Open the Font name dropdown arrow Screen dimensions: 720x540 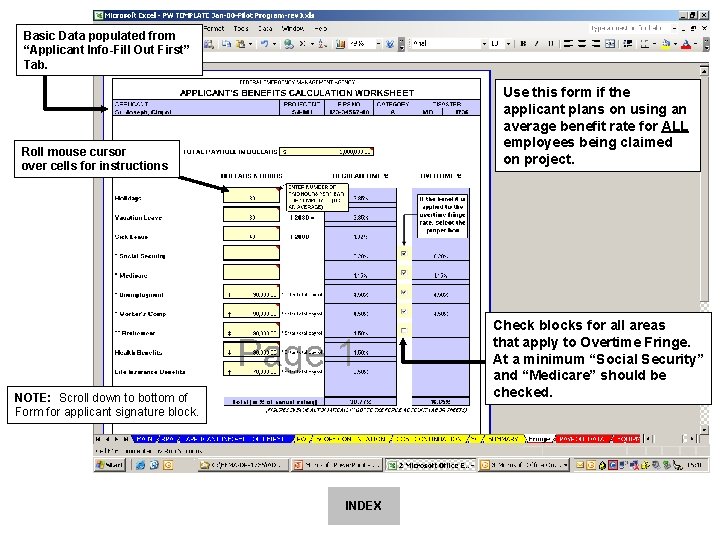[484, 44]
